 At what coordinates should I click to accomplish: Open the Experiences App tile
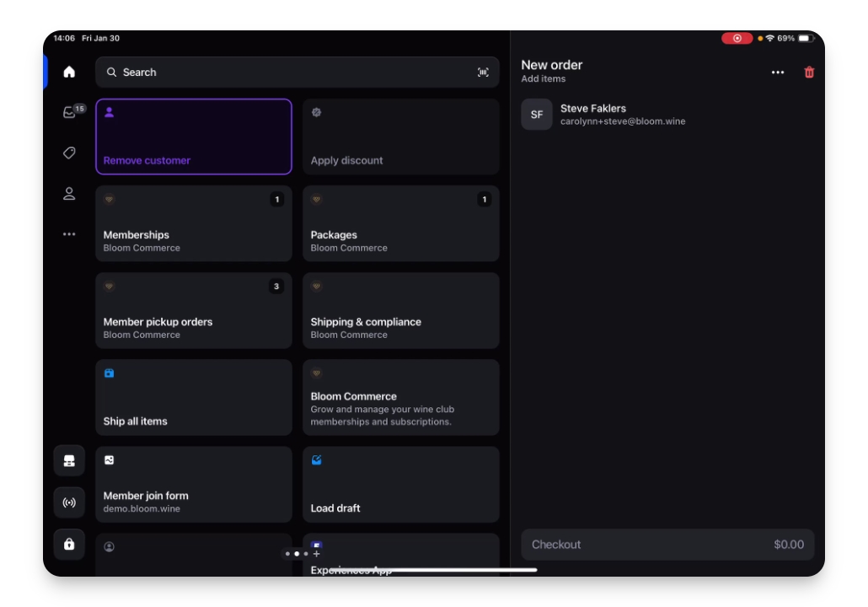pyautogui.click(x=401, y=555)
